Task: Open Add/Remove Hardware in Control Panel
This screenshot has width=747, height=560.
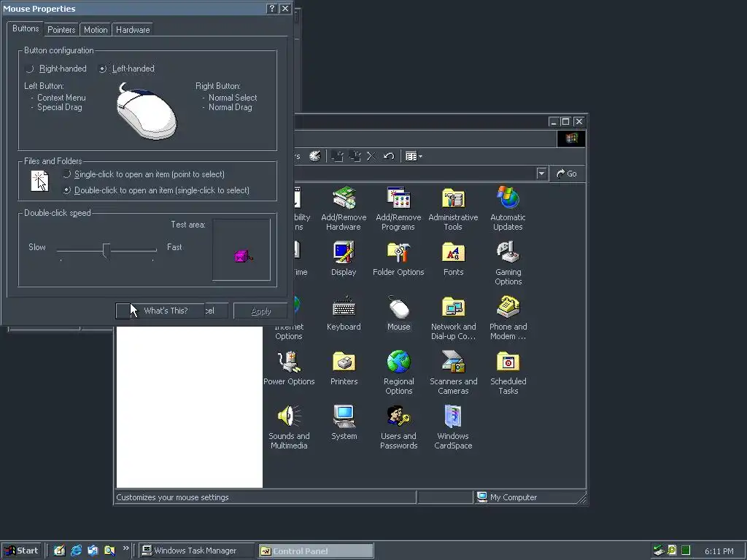Action: pos(344,209)
